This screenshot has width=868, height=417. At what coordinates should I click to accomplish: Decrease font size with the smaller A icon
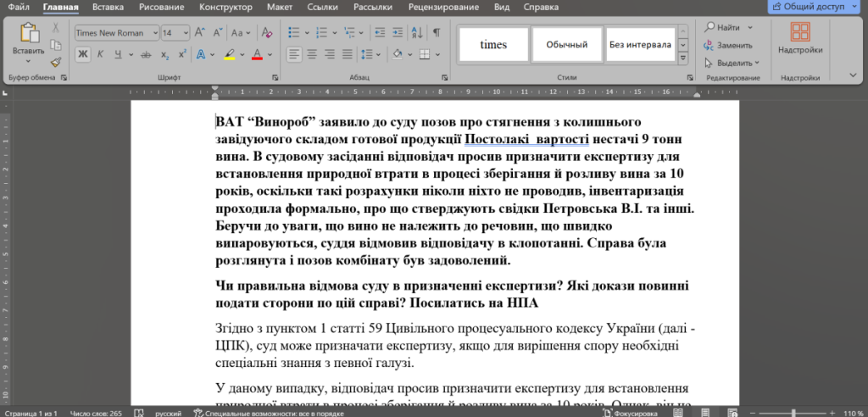(x=218, y=33)
